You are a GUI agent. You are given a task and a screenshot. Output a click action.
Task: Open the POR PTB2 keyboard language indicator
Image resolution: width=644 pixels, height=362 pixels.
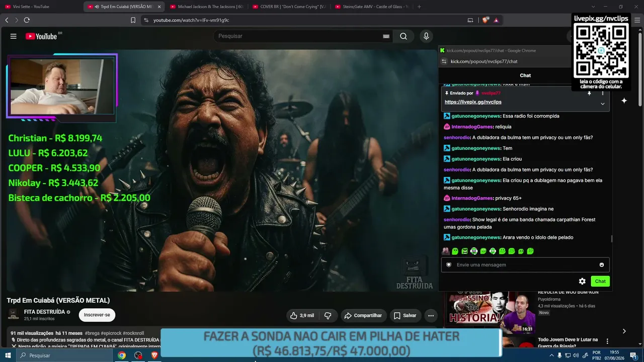[596, 355]
